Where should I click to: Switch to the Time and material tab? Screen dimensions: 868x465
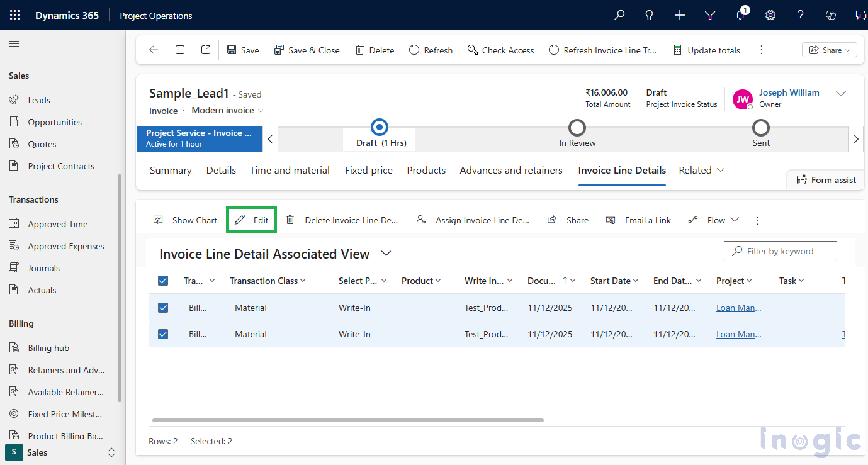click(x=290, y=170)
